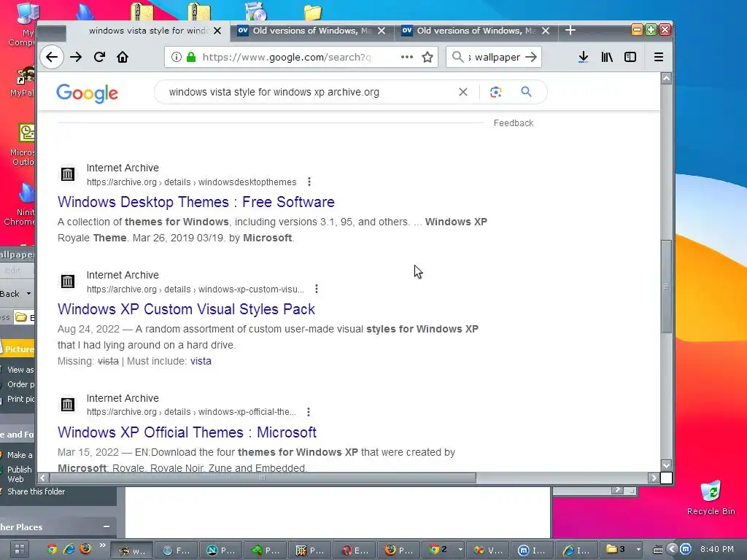This screenshot has width=747, height=560.
Task: Expand the Chrome taskbar group dropdown
Action: point(460,550)
